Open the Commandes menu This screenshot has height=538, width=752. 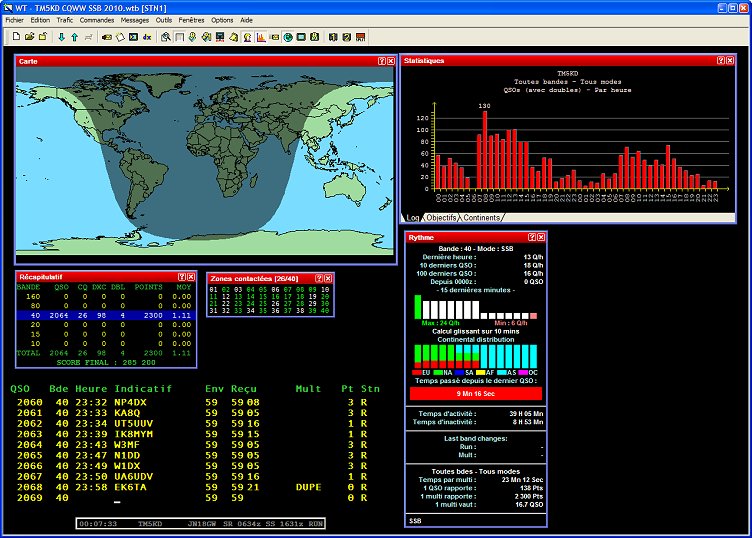96,20
